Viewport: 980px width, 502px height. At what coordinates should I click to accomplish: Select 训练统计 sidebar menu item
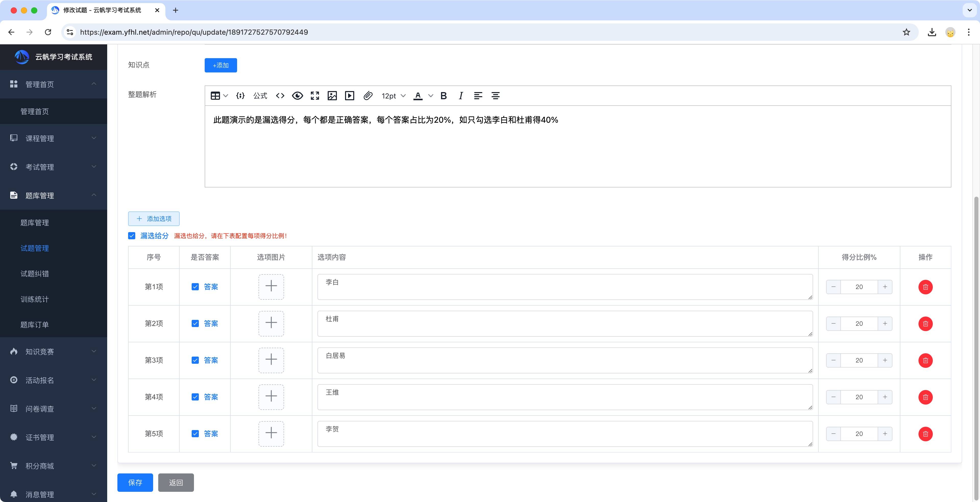pyautogui.click(x=35, y=299)
